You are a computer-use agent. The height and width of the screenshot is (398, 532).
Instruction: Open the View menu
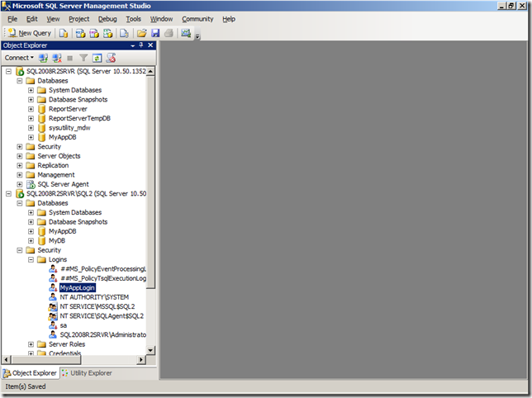[x=53, y=19]
